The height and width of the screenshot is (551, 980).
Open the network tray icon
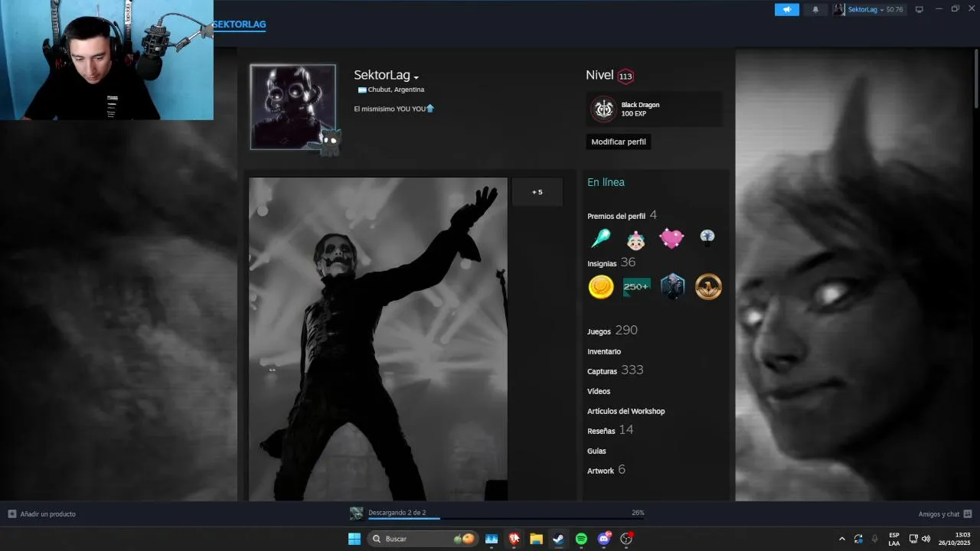point(913,539)
